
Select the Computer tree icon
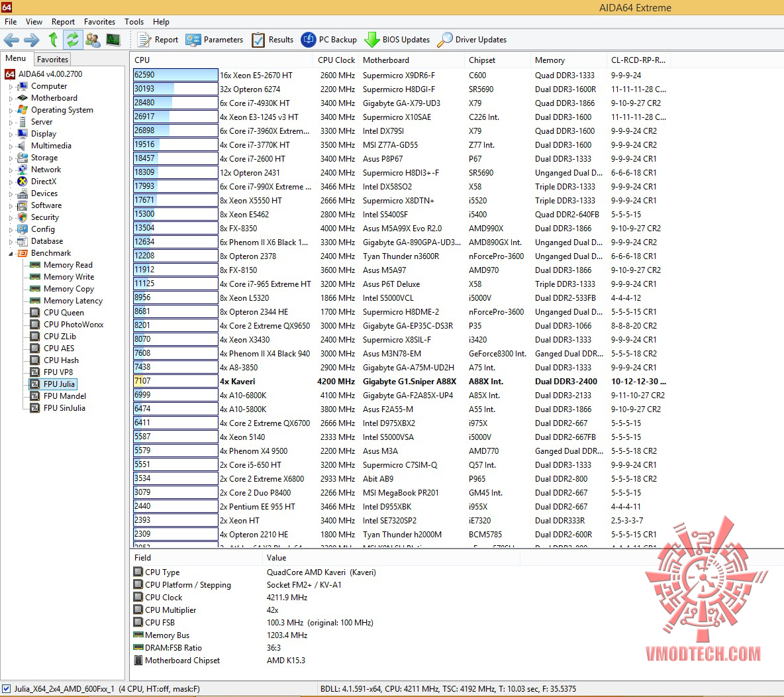point(22,86)
